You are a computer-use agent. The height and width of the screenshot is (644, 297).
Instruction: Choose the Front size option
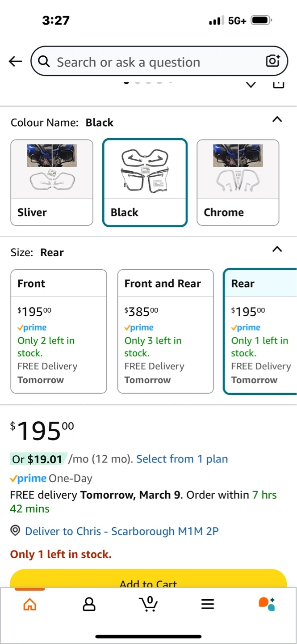pyautogui.click(x=59, y=331)
